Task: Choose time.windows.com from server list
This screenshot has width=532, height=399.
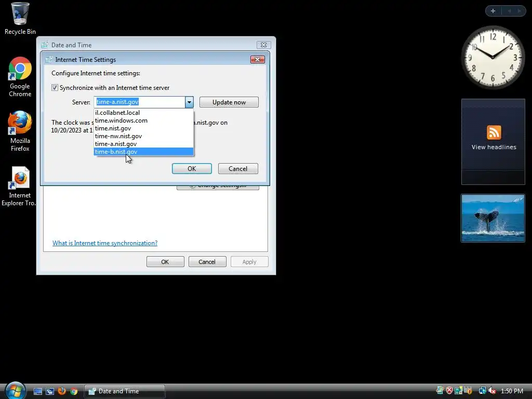Action: tap(143, 121)
